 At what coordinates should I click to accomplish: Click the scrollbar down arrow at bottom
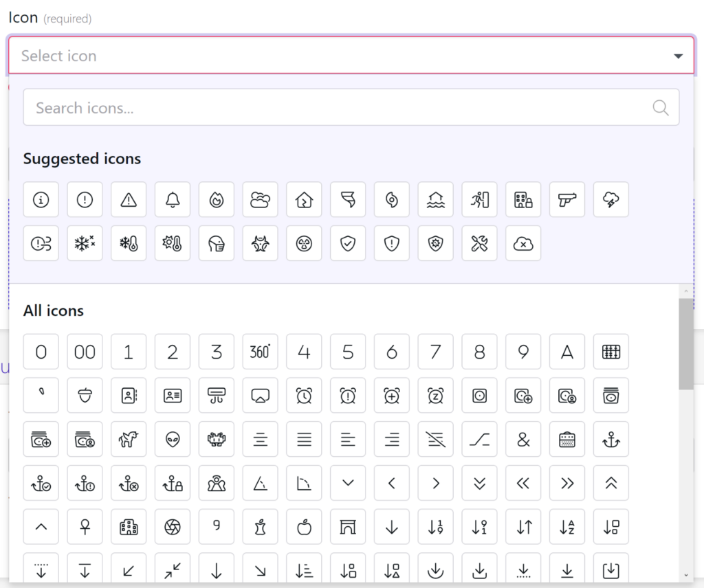685,574
